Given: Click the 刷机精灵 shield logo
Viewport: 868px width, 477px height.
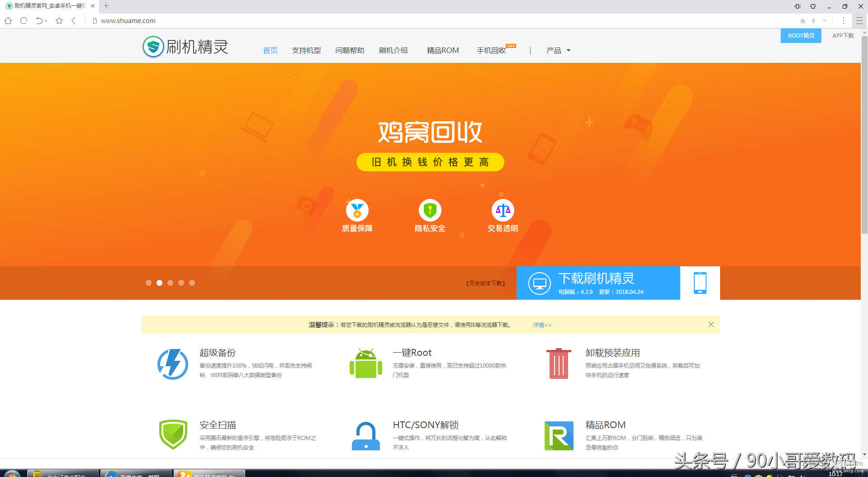Looking at the screenshot, I should (153, 47).
